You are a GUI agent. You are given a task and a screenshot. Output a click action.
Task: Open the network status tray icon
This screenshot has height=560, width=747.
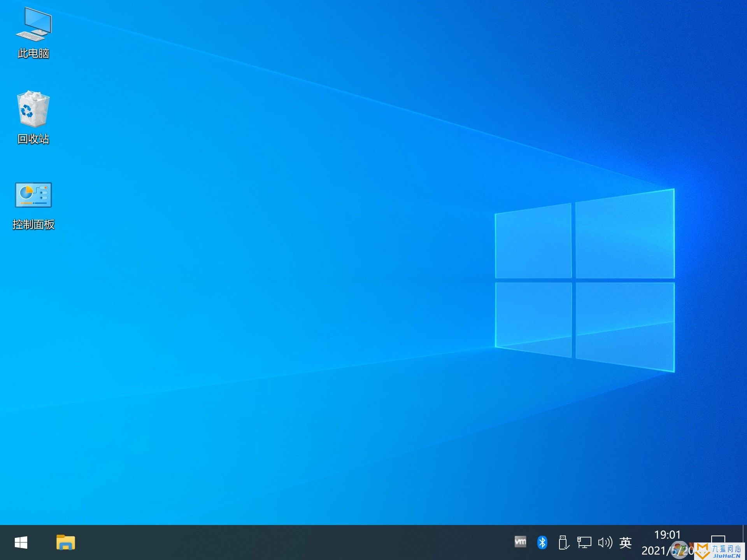(584, 542)
